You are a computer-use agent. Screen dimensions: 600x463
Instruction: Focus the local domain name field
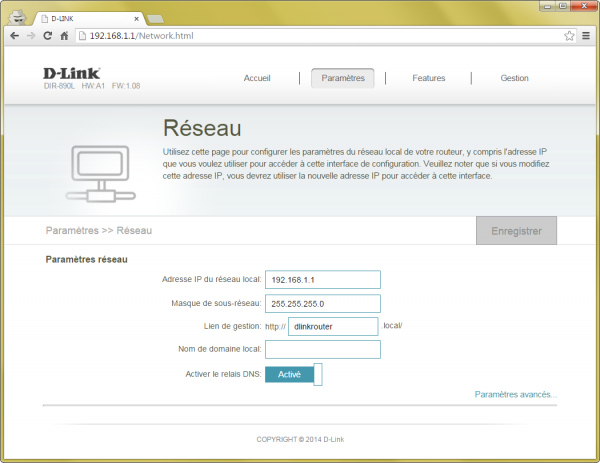324,349
